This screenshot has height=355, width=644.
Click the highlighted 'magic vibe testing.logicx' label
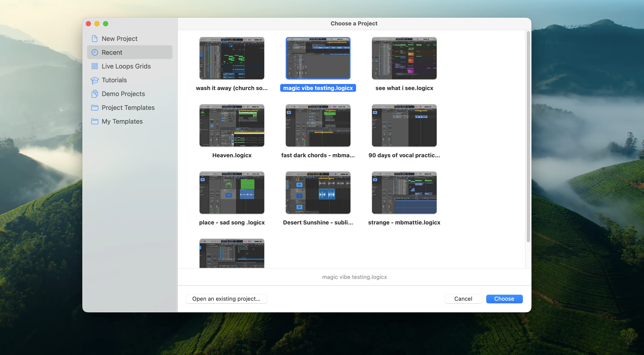click(318, 88)
